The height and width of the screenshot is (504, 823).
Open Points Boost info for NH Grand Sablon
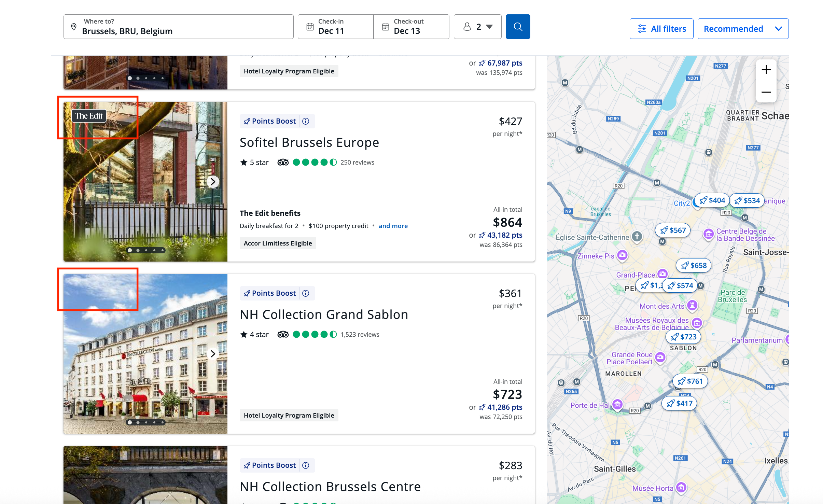tap(306, 293)
